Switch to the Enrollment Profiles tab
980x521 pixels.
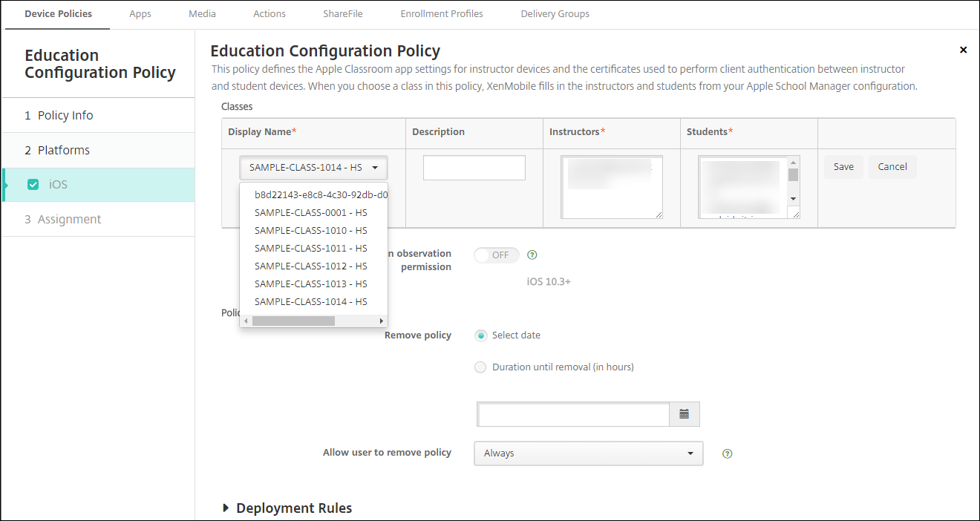pyautogui.click(x=441, y=14)
